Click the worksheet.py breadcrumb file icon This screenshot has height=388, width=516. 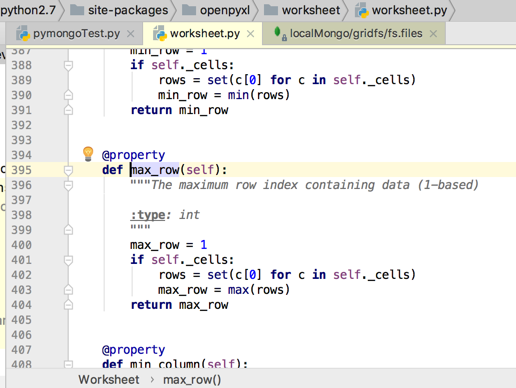tap(362, 10)
